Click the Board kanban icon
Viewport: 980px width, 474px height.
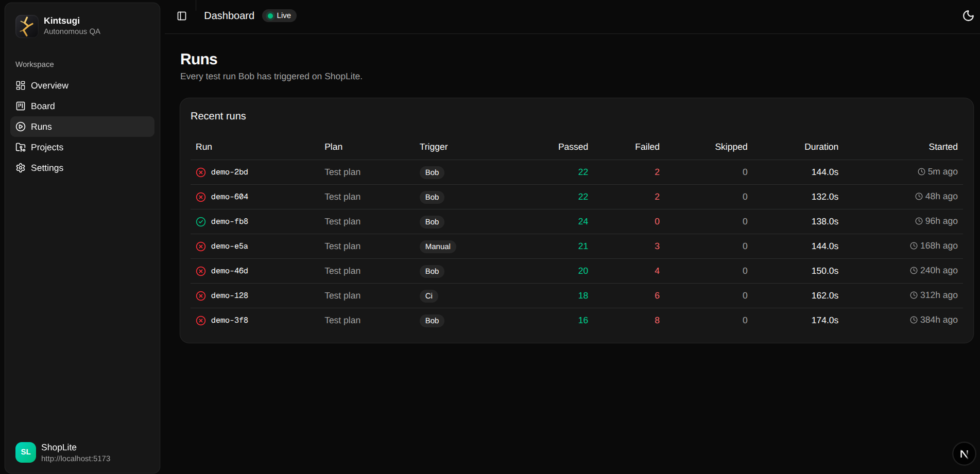coord(21,106)
